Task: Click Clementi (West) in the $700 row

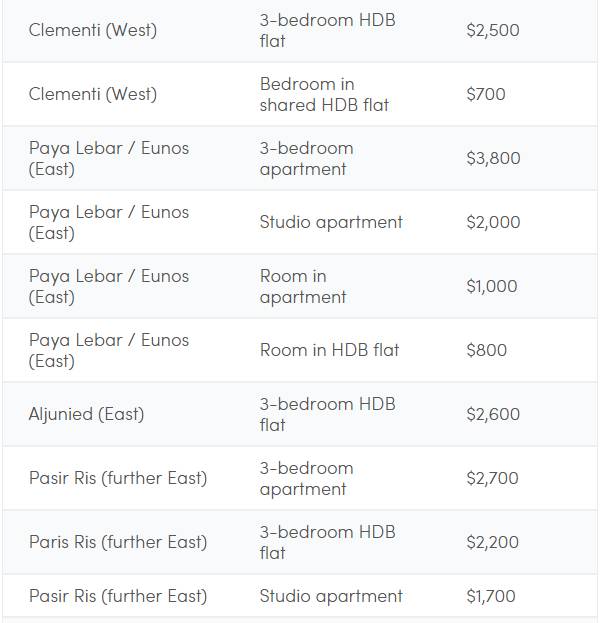Action: pos(93,94)
